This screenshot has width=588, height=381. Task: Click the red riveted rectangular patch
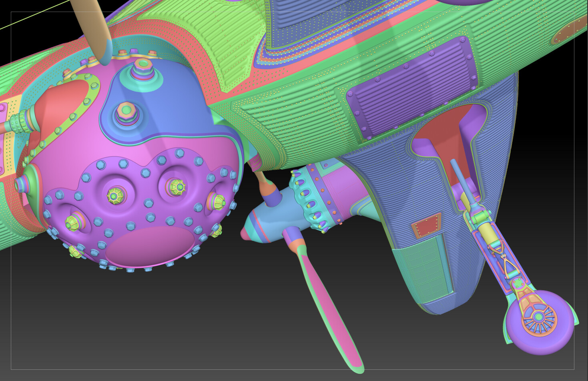pos(426,225)
